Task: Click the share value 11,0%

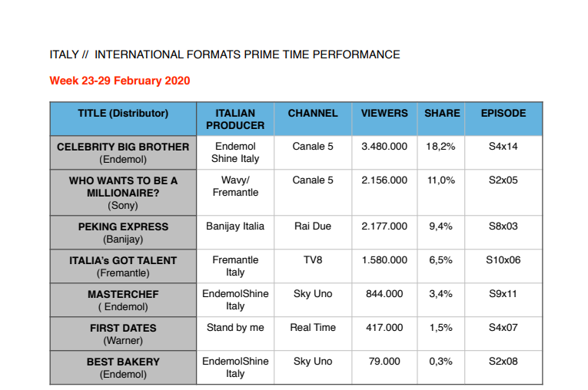Action: (441, 180)
